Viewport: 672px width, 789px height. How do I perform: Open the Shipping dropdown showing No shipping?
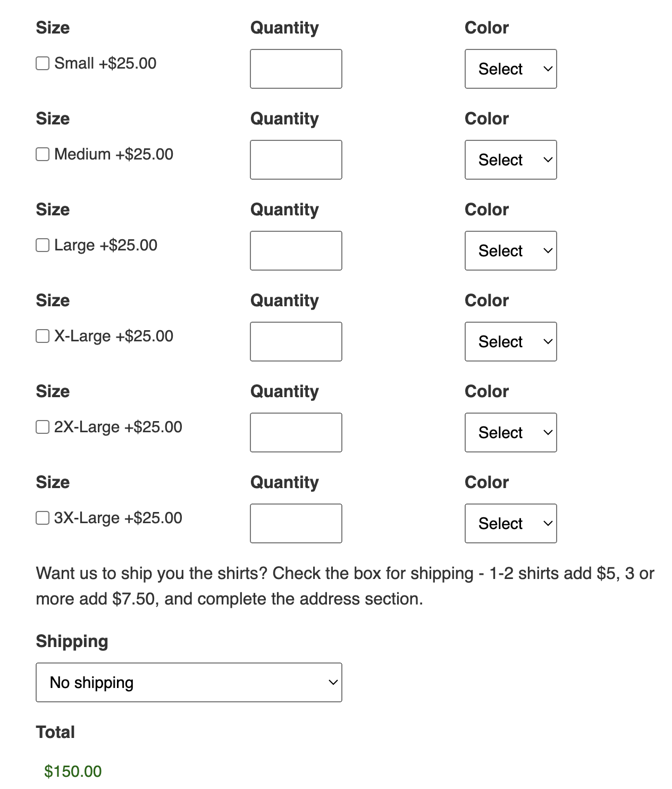coord(189,683)
